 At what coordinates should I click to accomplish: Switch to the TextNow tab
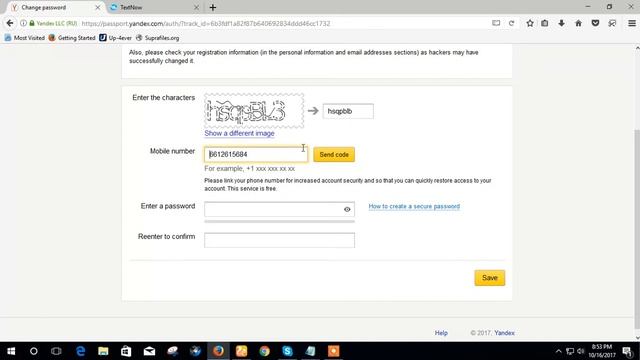(155, 7)
